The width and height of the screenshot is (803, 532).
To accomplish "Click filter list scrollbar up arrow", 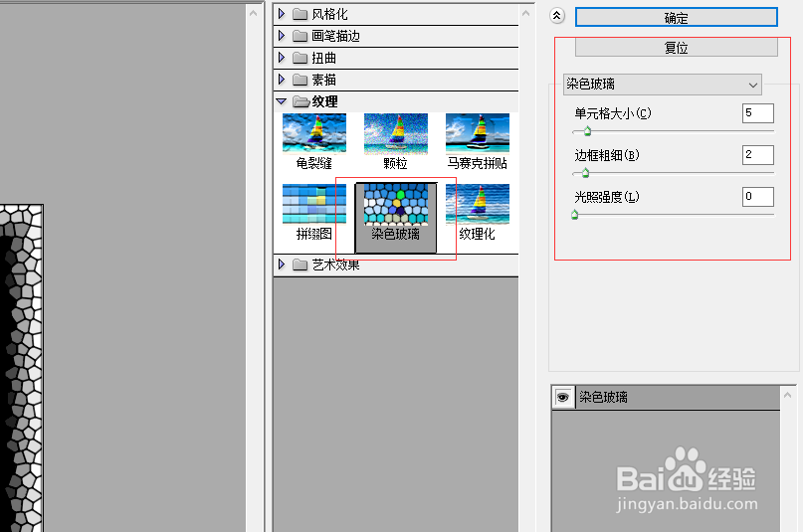I will click(x=526, y=14).
